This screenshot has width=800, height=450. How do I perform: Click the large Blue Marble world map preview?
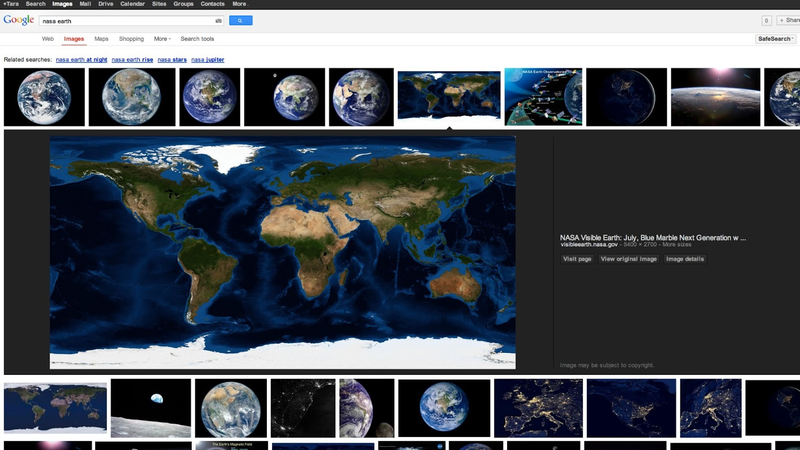283,253
